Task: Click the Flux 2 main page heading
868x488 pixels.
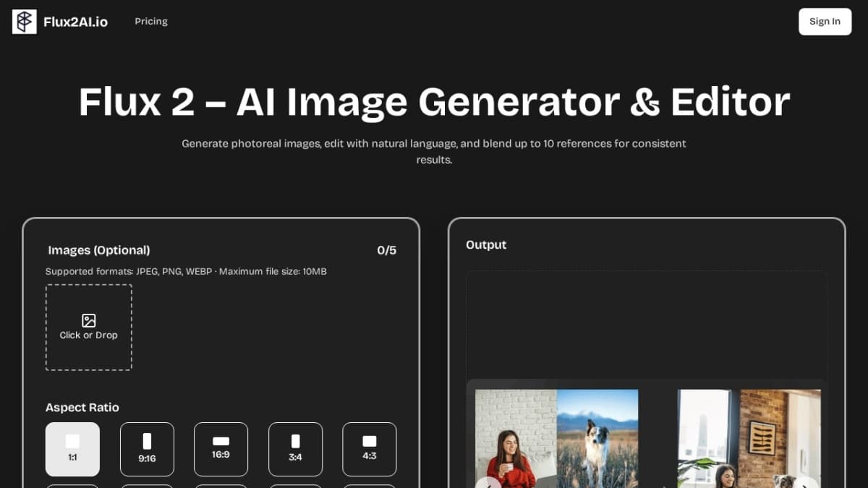Action: pos(434,102)
